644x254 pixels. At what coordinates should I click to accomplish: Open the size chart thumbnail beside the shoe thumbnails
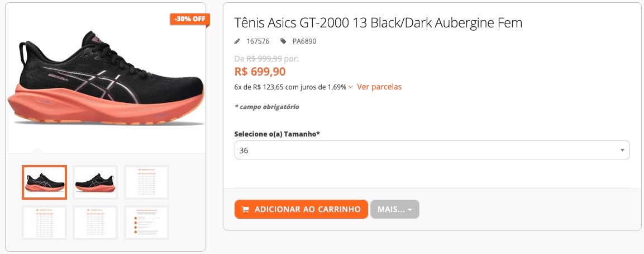click(146, 182)
